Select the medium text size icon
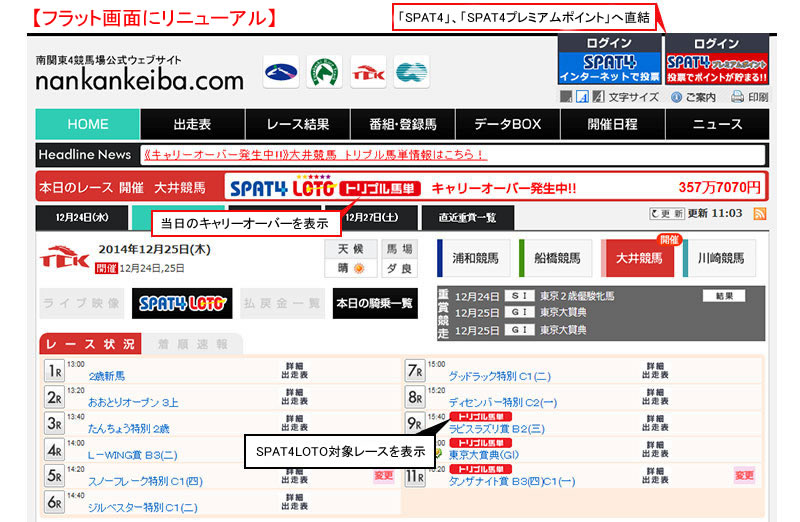Viewport: 800px width, 522px height. (x=582, y=96)
